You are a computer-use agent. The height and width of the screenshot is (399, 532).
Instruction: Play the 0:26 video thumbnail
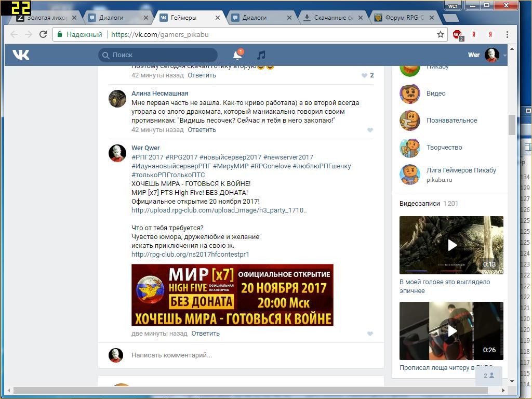coord(451,331)
